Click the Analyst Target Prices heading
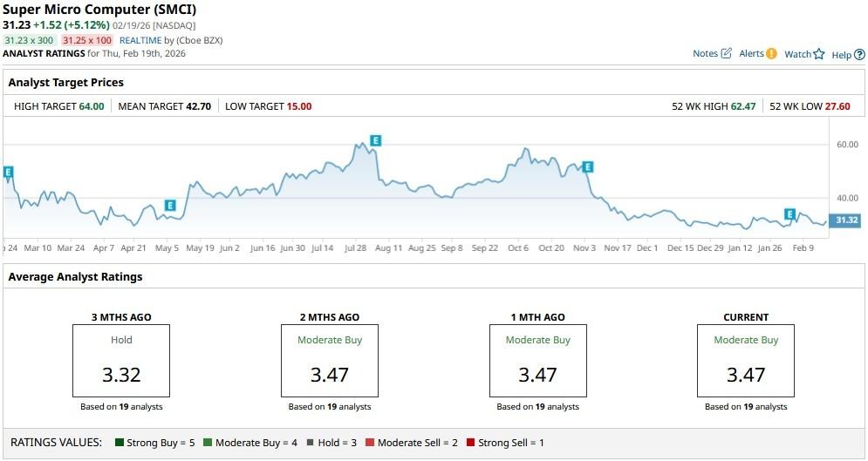This screenshot has width=868, height=461. tap(66, 83)
